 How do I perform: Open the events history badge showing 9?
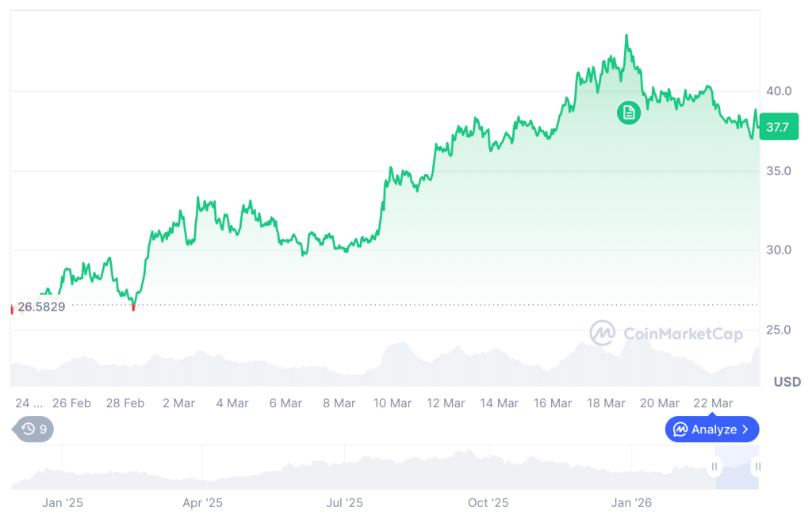pyautogui.click(x=34, y=429)
